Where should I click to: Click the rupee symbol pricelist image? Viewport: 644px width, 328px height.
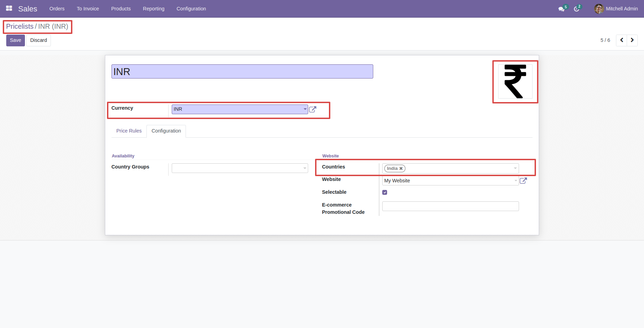[x=515, y=82]
